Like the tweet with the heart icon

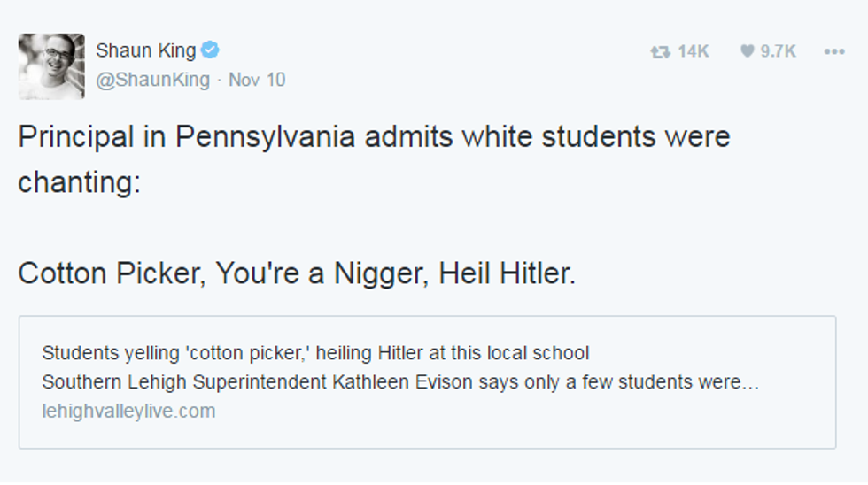(747, 52)
